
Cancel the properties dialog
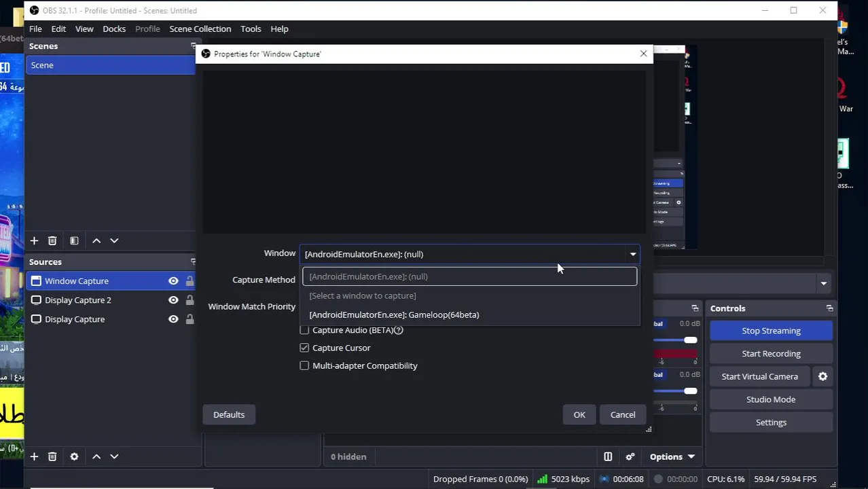(623, 414)
